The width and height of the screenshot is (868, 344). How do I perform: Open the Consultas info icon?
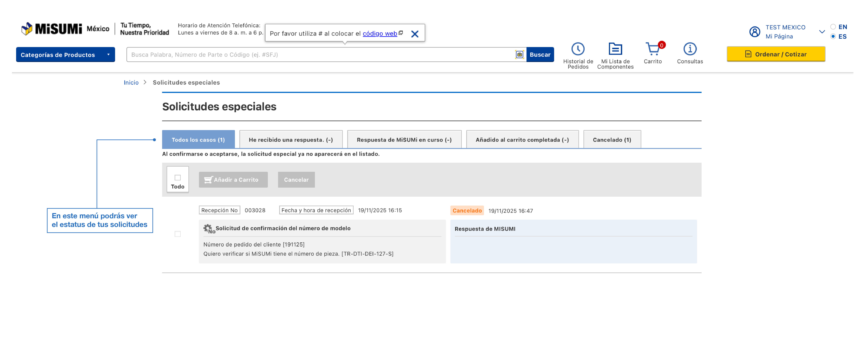[690, 49]
